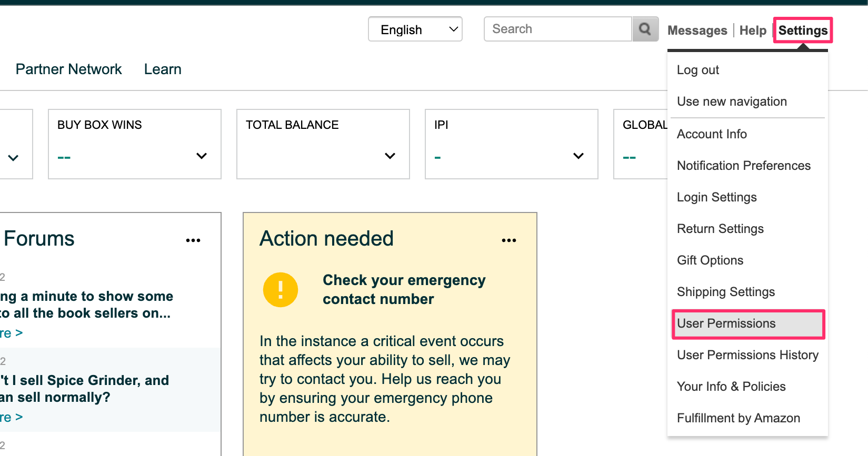This screenshot has height=456, width=868.
Task: Expand the Buy Box Wins card chevron
Action: 201,156
